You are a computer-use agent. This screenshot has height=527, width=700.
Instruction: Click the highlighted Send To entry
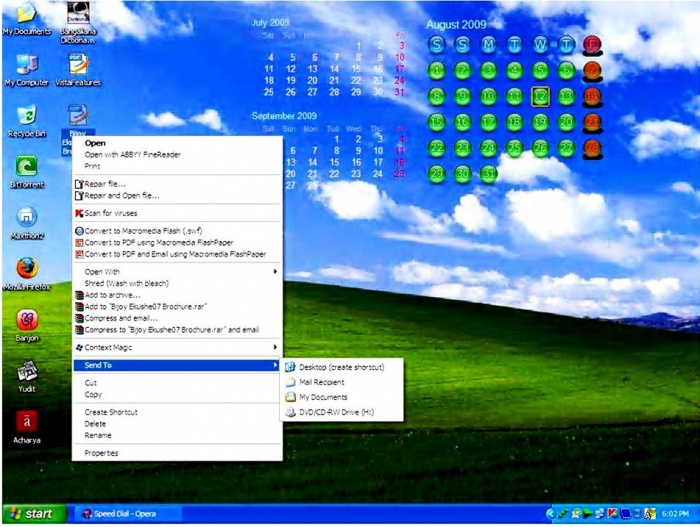(177, 365)
